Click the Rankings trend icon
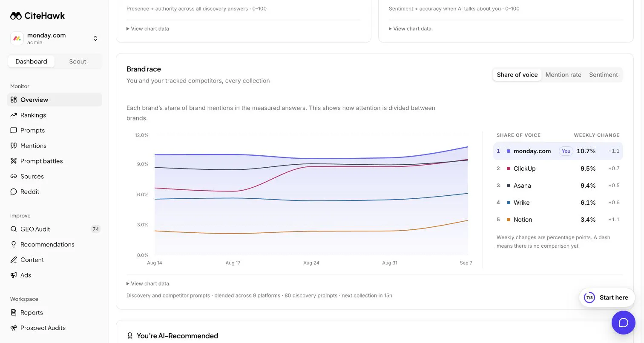 coord(14,115)
